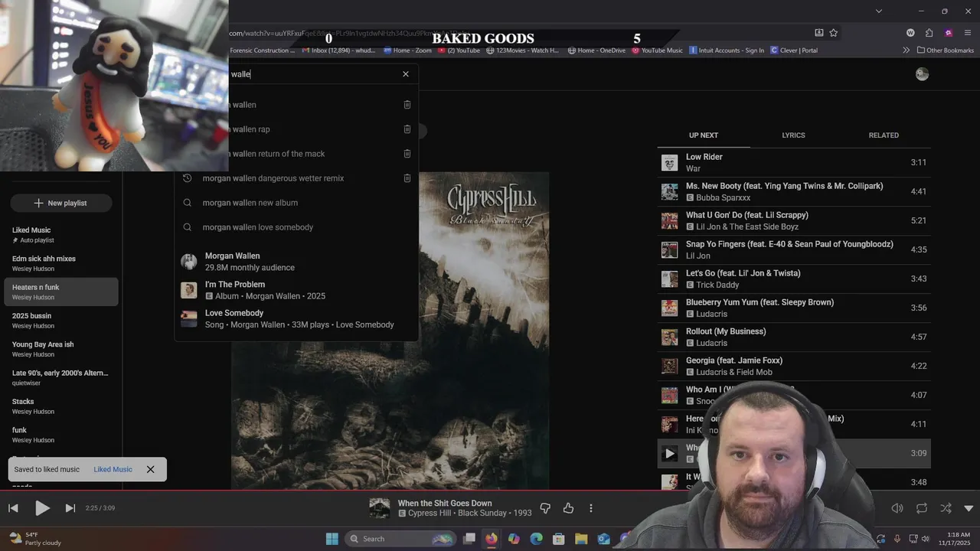This screenshot has height=551, width=980.
Task: Remove 'morgan wallen rap' from search history
Action: point(407,129)
